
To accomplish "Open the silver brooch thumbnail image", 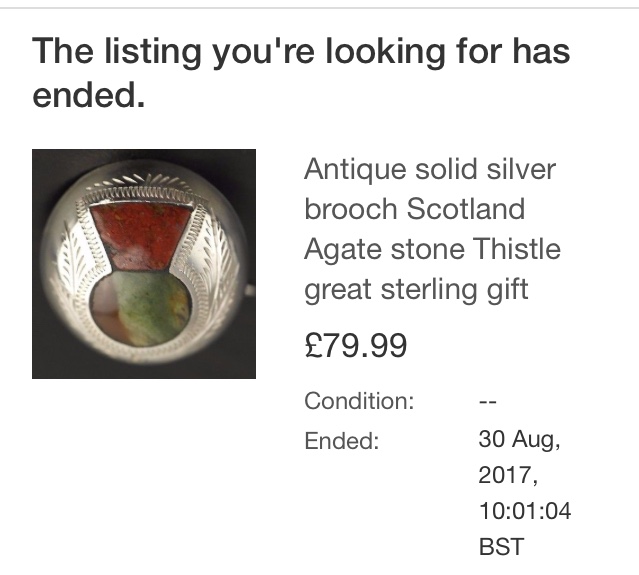I will 143,264.
